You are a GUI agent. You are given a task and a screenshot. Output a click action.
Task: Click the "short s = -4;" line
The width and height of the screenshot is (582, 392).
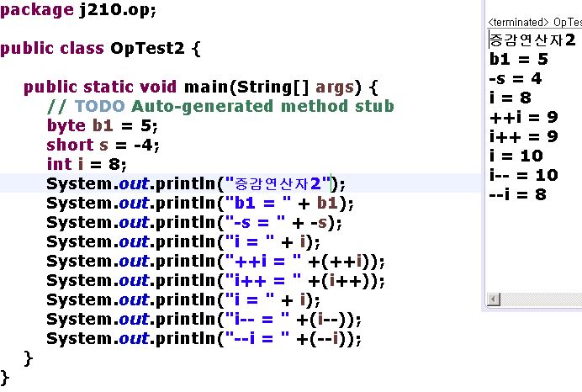[x=103, y=146]
